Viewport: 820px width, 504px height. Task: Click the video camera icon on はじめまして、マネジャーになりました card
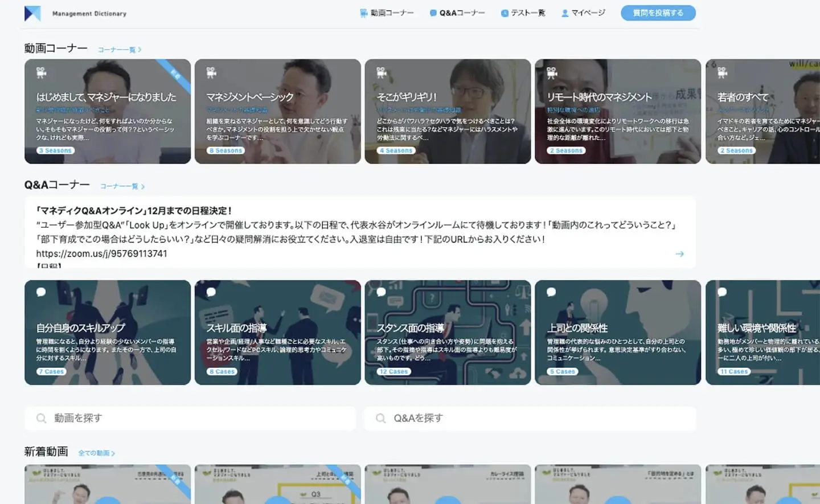[41, 72]
